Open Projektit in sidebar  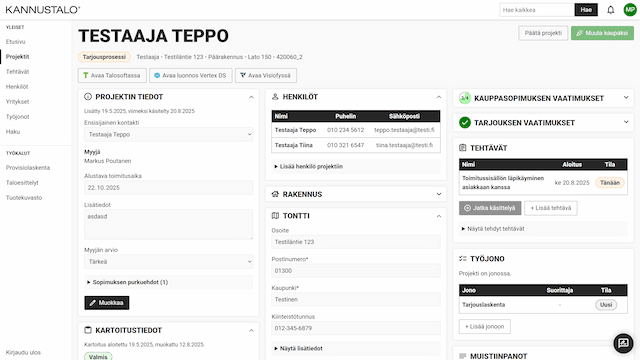[18, 57]
